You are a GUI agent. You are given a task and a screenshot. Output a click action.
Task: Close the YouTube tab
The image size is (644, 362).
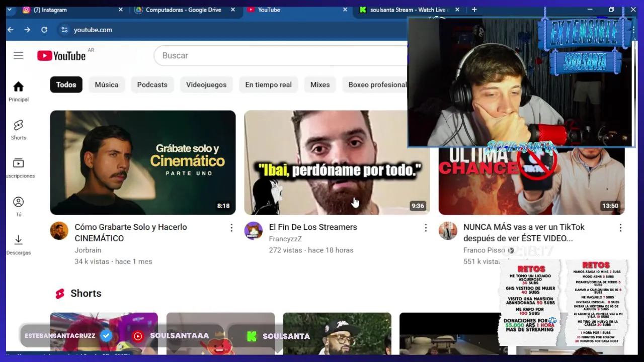(x=345, y=10)
